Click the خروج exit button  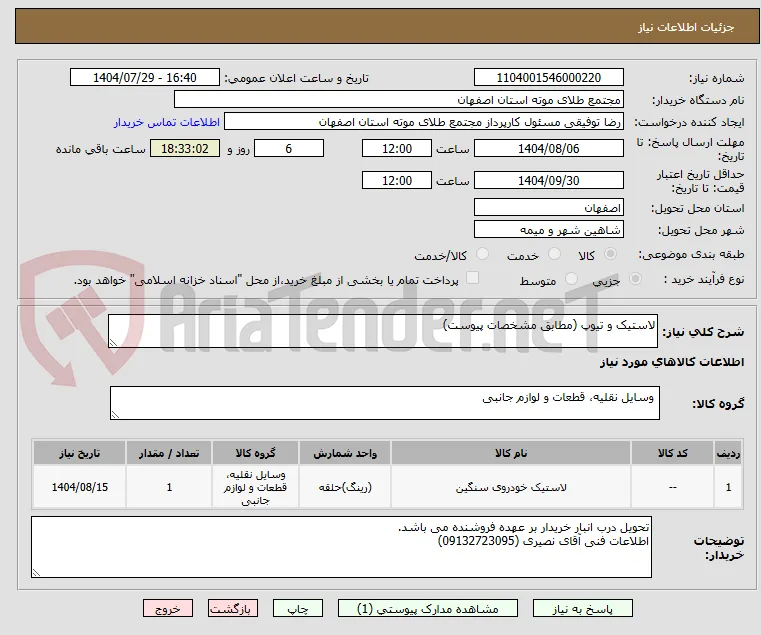coord(168,608)
